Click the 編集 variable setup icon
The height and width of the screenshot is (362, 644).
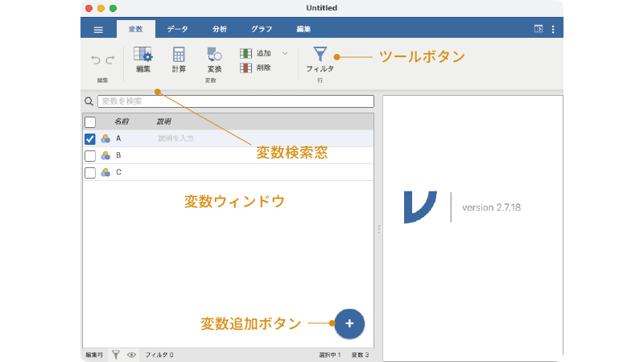pos(142,55)
